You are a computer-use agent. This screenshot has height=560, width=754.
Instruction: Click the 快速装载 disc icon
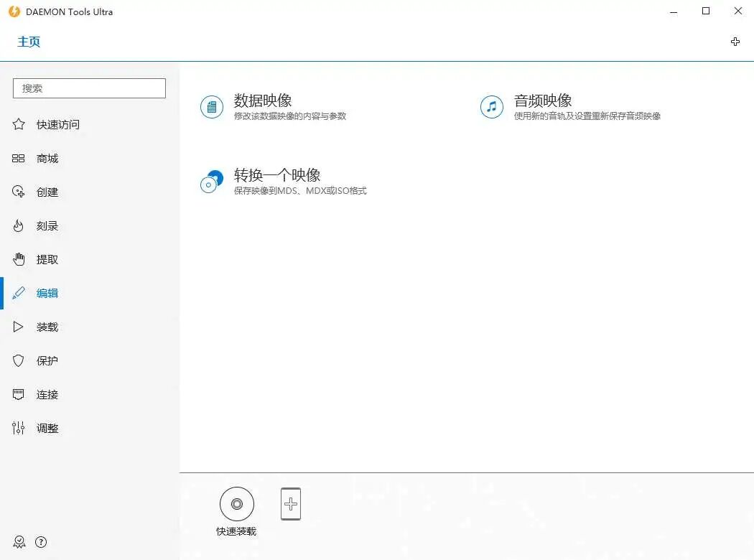236,504
